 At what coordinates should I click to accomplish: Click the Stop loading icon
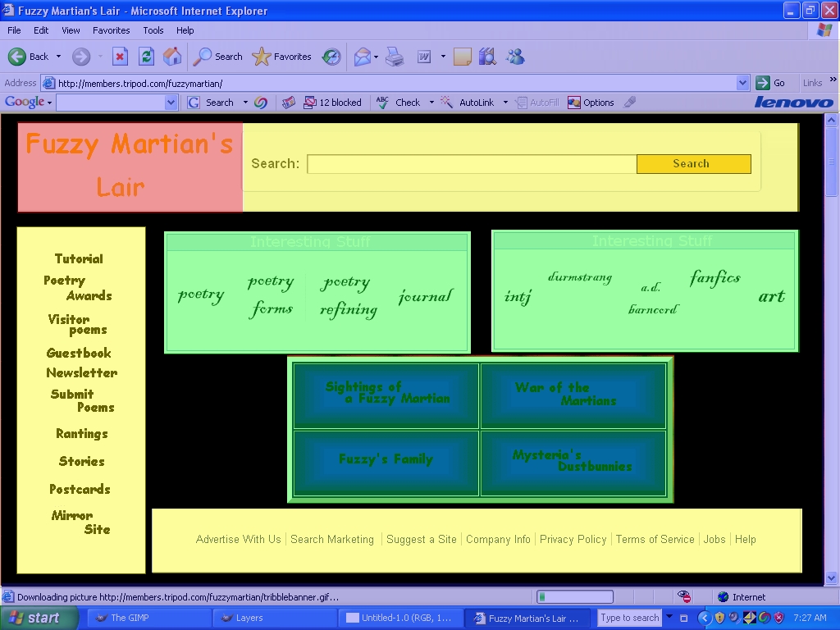pyautogui.click(x=120, y=57)
